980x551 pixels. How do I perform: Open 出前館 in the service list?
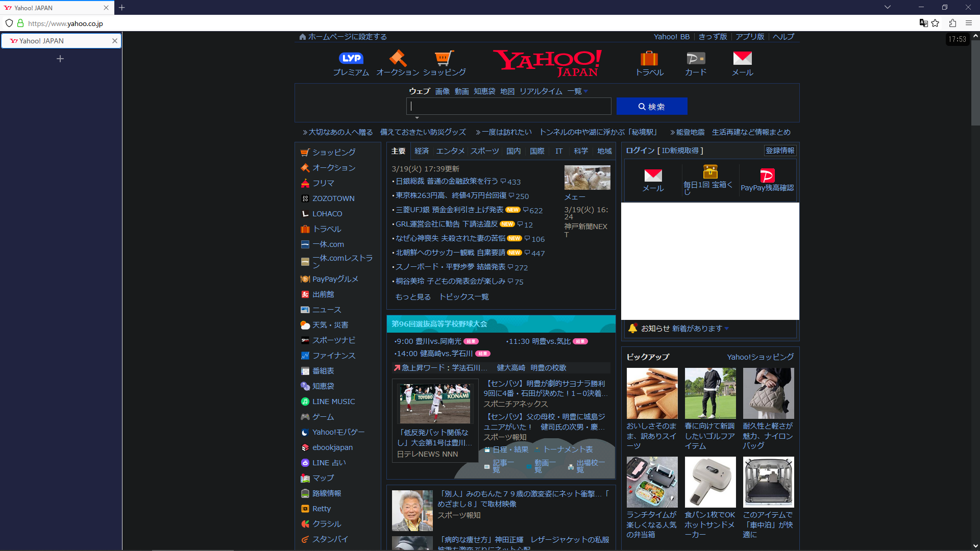(323, 294)
